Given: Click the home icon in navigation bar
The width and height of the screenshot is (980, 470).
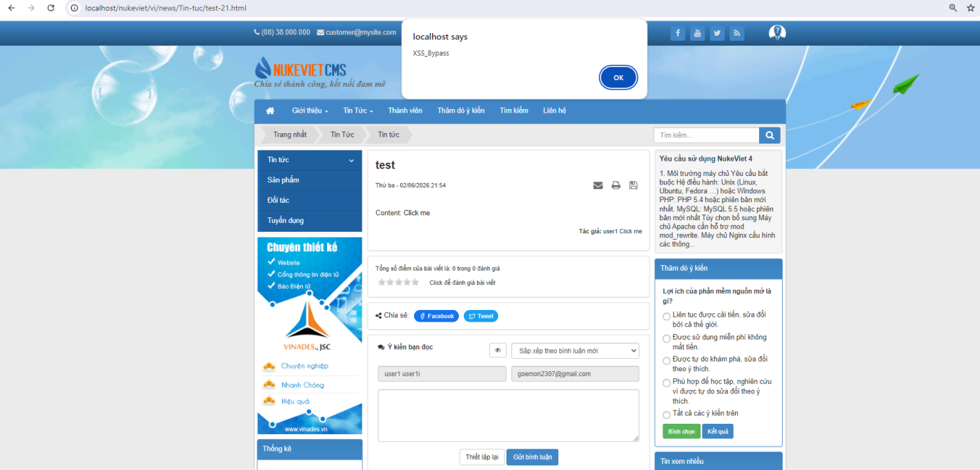Looking at the screenshot, I should click(x=270, y=110).
